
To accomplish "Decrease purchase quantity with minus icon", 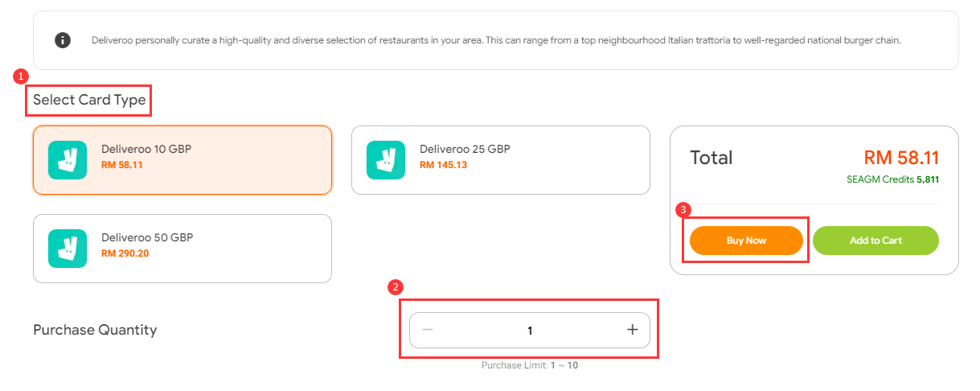I will point(428,330).
